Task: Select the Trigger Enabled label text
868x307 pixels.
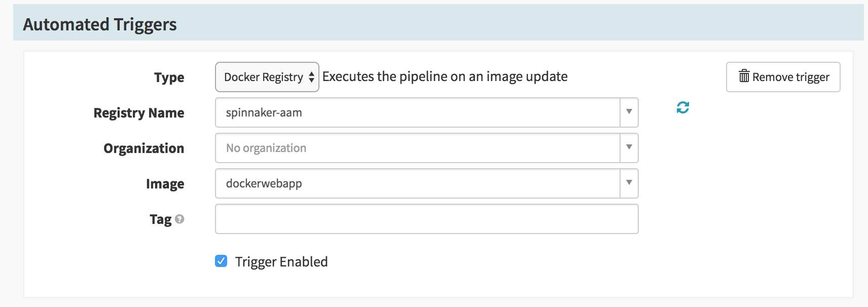Action: point(282,261)
